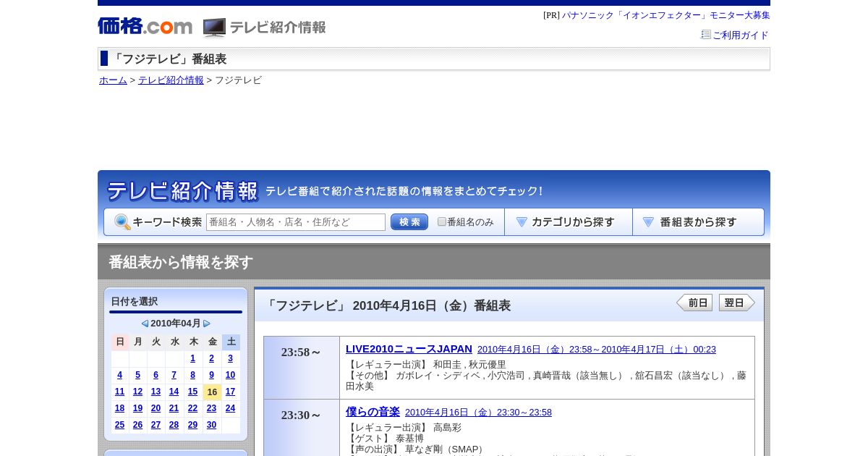This screenshot has height=456, width=868.
Task: Click the magnifier keyword search icon
Action: coord(122,222)
